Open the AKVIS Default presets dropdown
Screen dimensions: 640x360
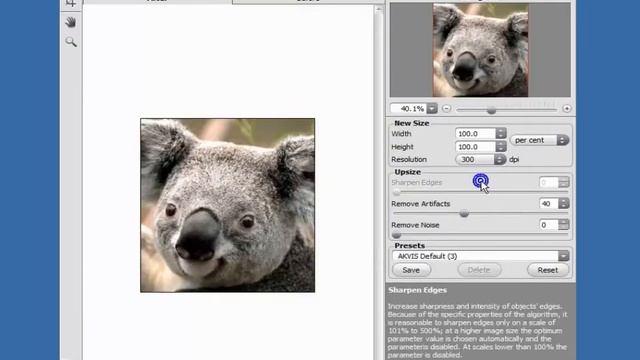[480, 256]
